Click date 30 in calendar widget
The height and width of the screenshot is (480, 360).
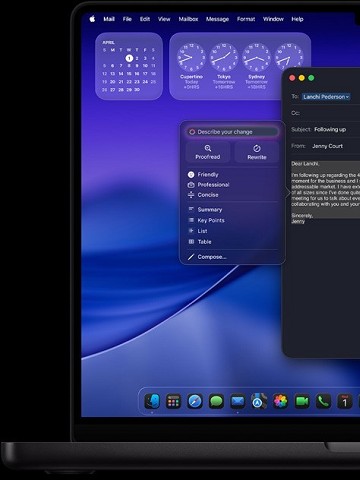coord(137,90)
